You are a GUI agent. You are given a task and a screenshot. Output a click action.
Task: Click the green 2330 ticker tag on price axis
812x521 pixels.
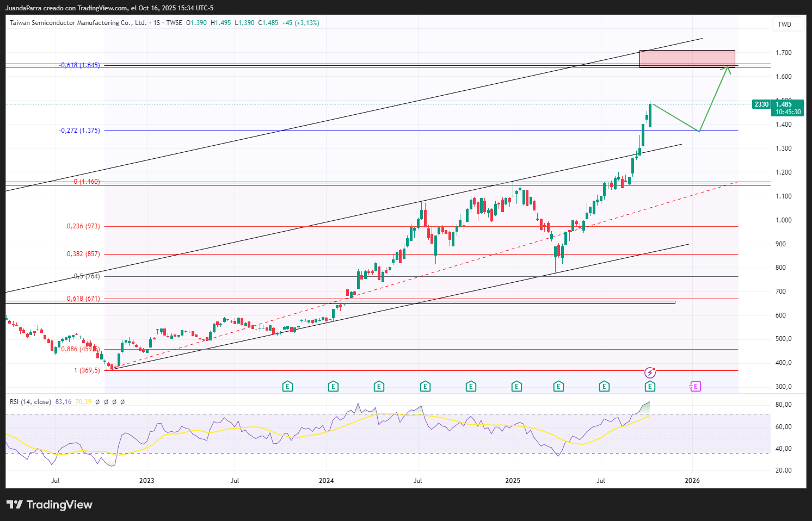(761, 104)
